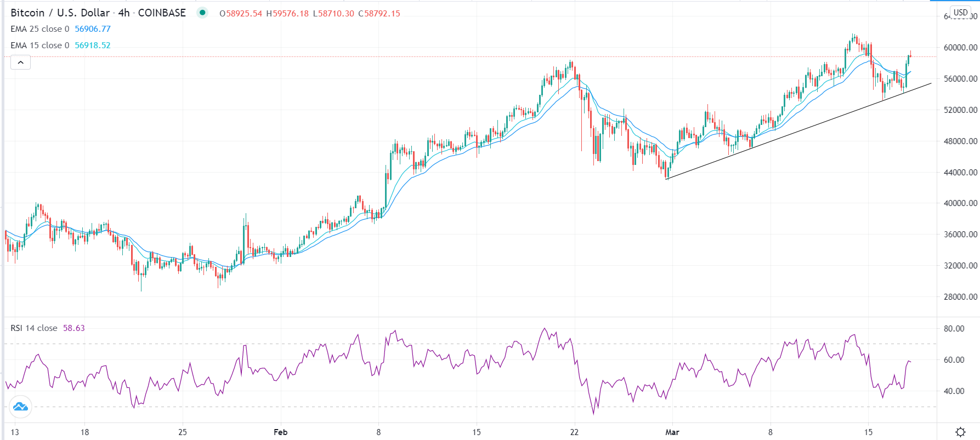The height and width of the screenshot is (440, 980).
Task: Click the cyan EMA 15 value 56918.52
Action: tap(92, 45)
